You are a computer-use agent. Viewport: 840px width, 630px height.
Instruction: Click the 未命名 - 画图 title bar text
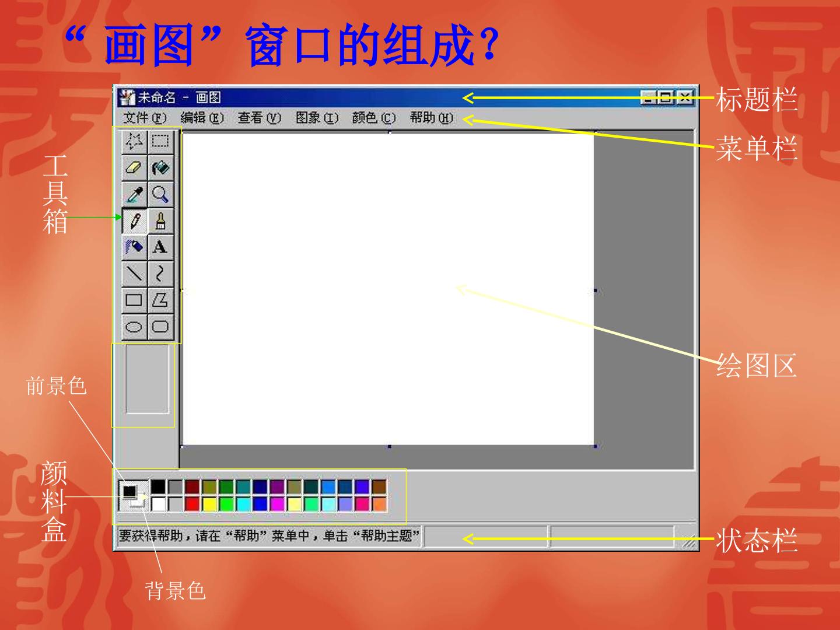tap(178, 97)
